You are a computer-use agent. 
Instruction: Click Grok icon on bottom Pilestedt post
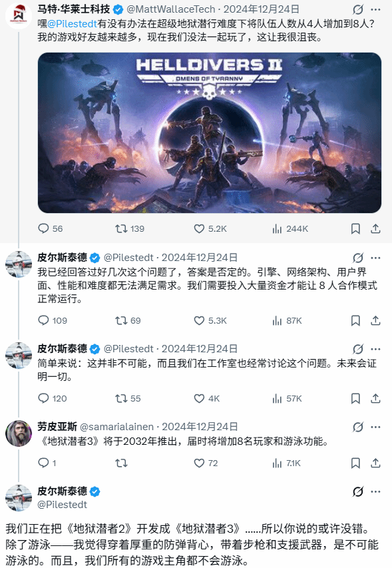[358, 491]
